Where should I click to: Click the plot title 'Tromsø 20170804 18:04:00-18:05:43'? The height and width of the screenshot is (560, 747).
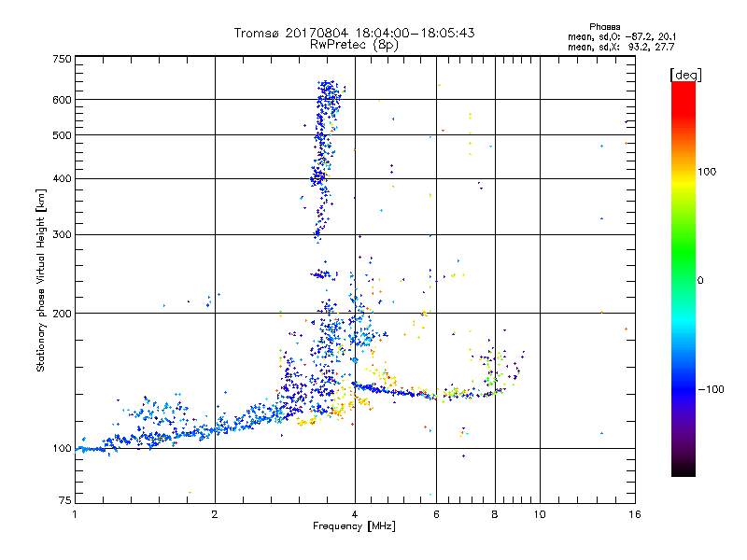[x=355, y=33]
